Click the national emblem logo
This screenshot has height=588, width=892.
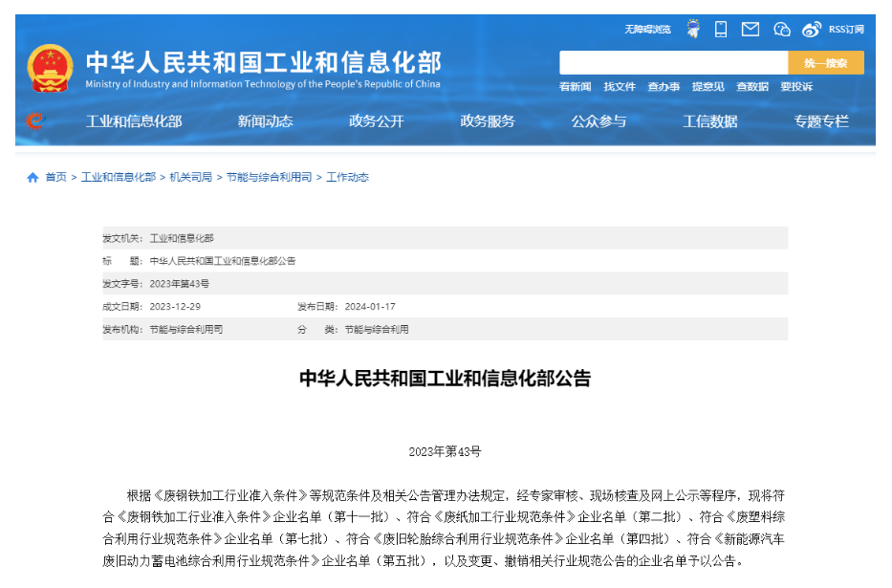point(50,69)
